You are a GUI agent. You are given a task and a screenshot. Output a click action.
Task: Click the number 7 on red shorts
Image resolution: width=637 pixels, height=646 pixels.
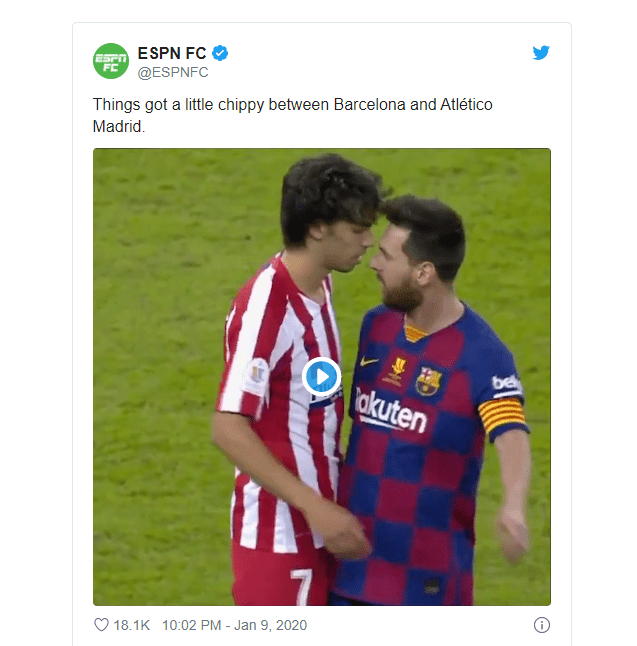point(300,587)
